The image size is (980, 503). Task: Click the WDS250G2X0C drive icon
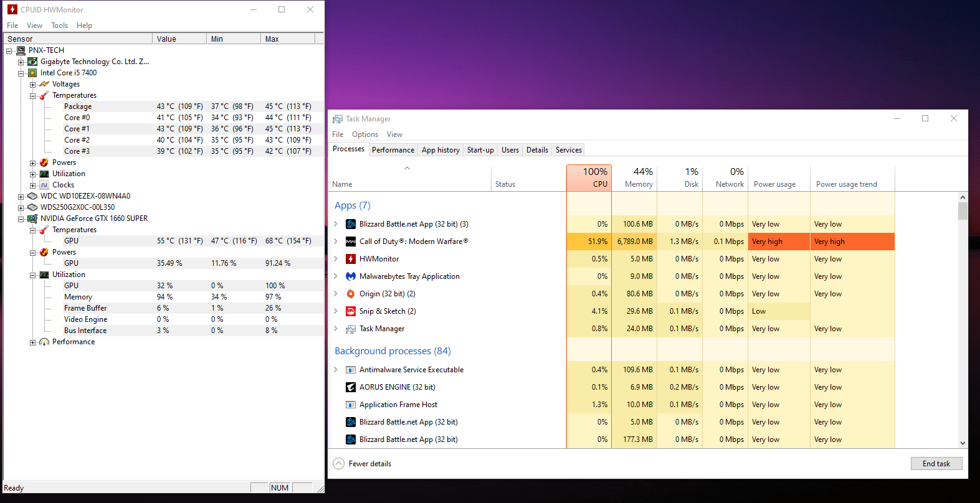[32, 207]
